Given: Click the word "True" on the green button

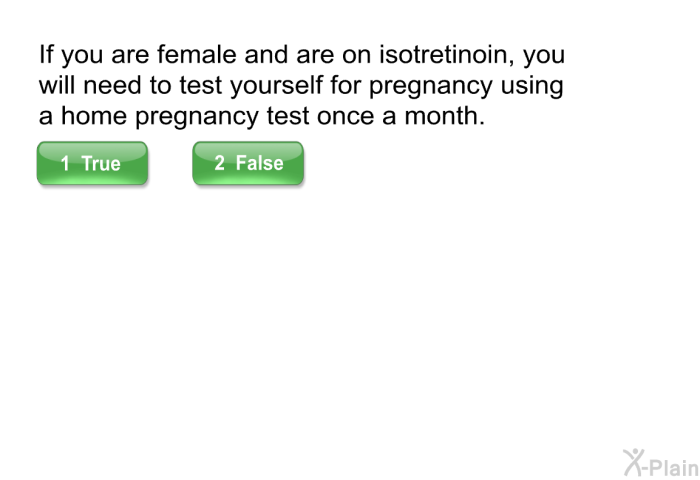Looking at the screenshot, I should 101,164.
